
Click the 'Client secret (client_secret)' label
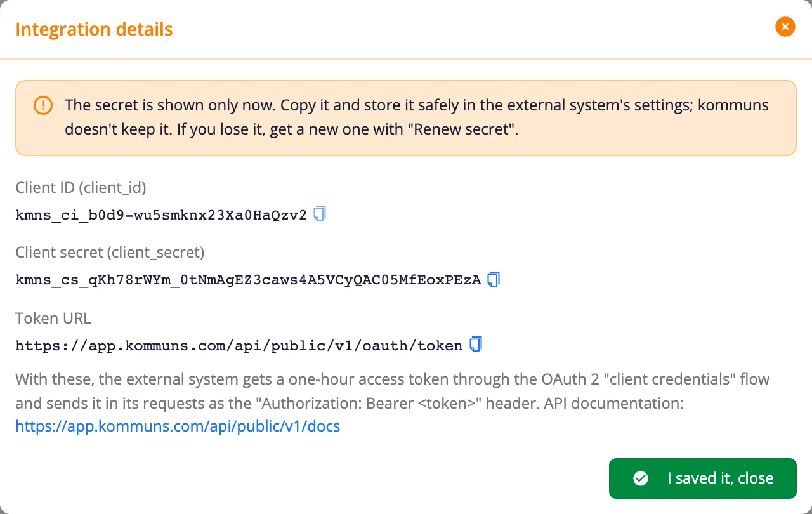click(110, 253)
